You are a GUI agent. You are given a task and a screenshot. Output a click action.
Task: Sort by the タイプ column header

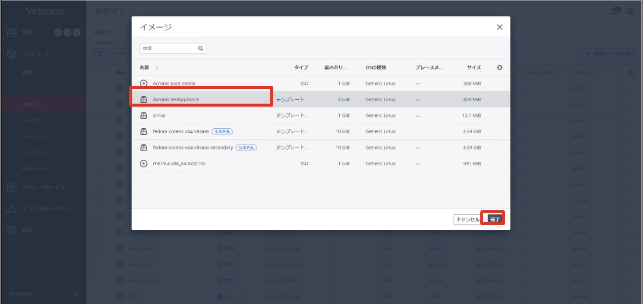tap(301, 68)
